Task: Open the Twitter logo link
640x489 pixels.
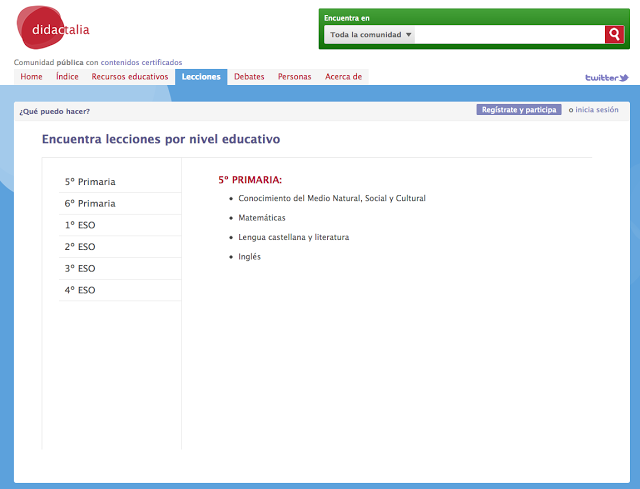Action: point(606,77)
